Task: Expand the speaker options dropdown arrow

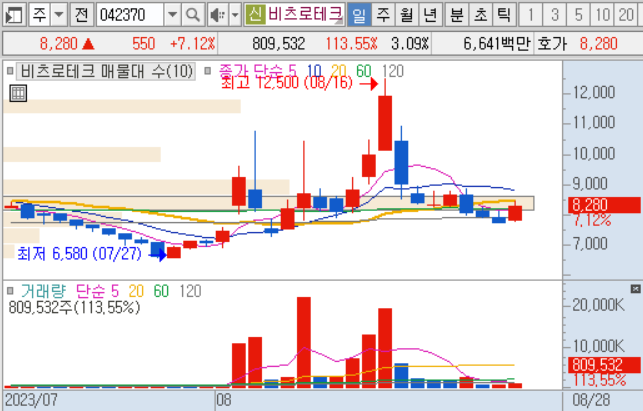Action: [235, 15]
